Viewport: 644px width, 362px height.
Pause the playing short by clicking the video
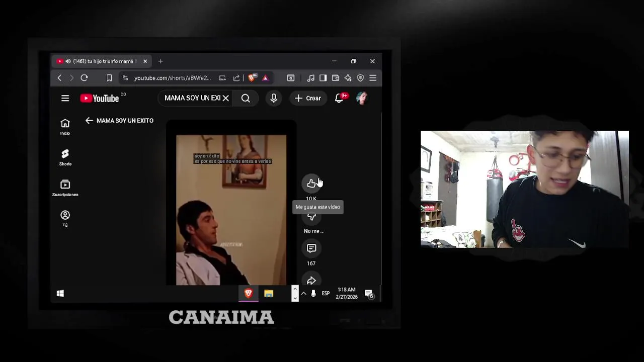point(231,210)
